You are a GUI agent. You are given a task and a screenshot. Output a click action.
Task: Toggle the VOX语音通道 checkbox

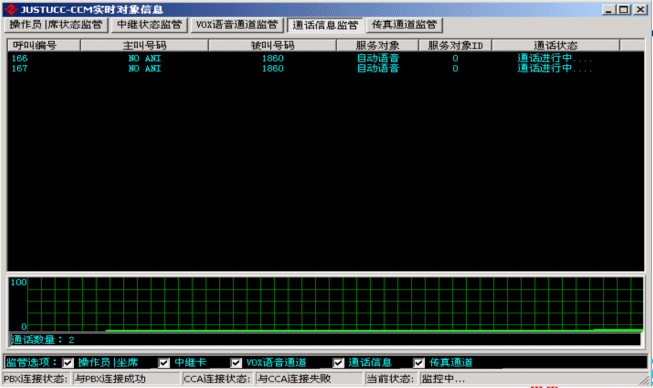[236, 363]
